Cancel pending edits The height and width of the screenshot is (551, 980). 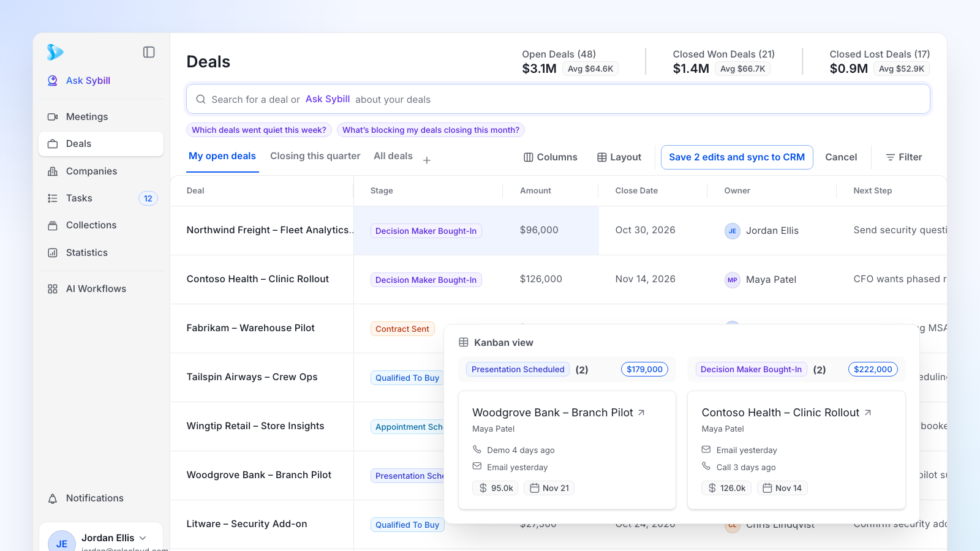841,157
